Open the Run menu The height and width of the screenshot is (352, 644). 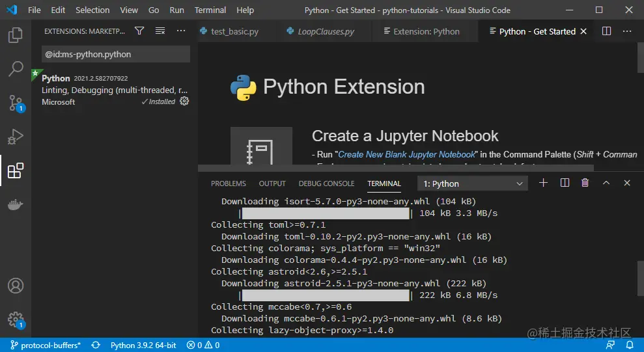(x=176, y=10)
